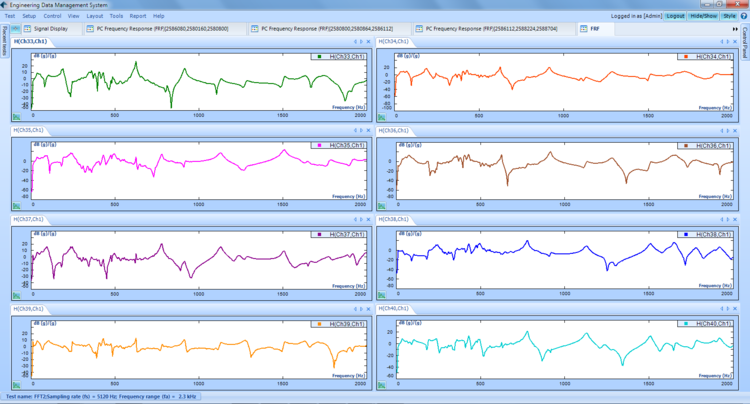The width and height of the screenshot is (750, 404).
Task: Click the Logout button
Action: pos(675,16)
